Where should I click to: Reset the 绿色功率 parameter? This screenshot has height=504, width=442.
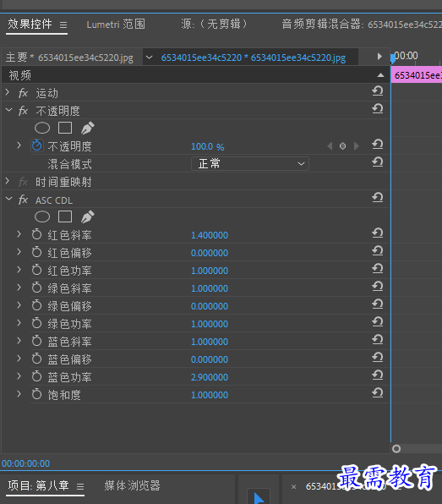(378, 321)
